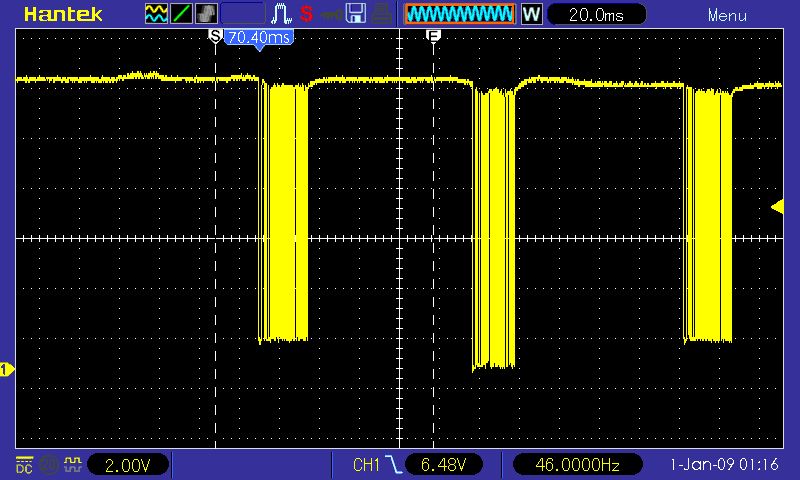The image size is (800, 480).
Task: Click the 46.0000Hz frequency readout
Action: (x=578, y=465)
